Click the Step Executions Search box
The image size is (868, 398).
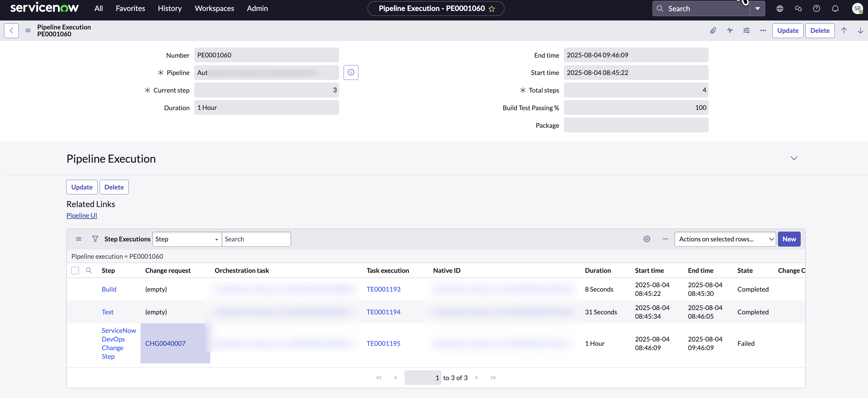coord(256,239)
